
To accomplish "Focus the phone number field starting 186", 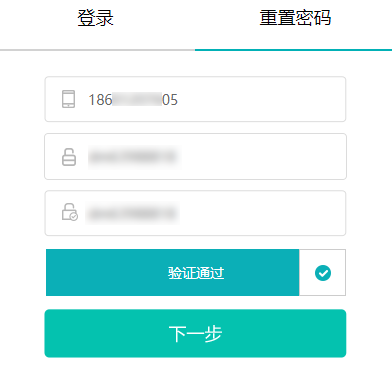I will 195,99.
